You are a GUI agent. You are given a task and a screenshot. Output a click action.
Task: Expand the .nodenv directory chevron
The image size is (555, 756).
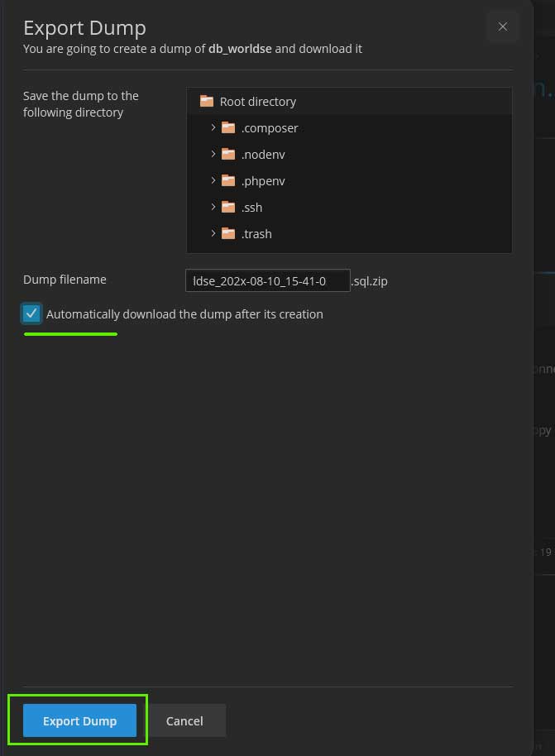(x=213, y=154)
